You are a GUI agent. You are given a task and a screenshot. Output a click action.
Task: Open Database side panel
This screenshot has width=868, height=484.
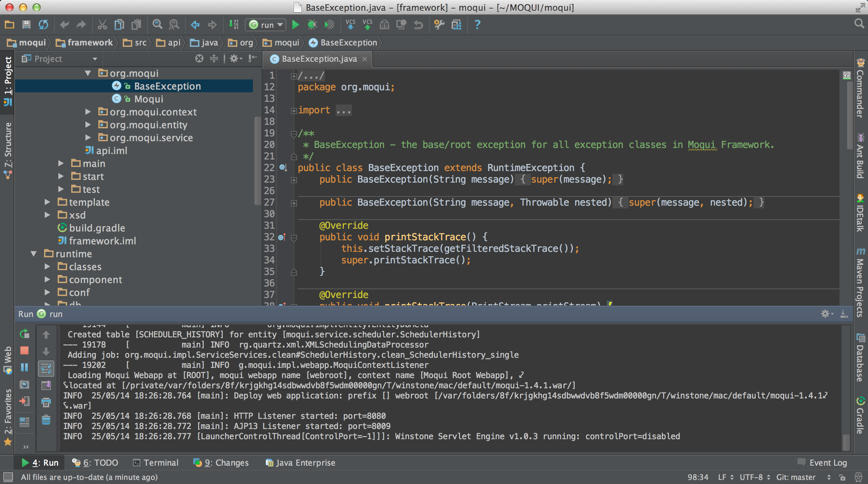tap(861, 357)
